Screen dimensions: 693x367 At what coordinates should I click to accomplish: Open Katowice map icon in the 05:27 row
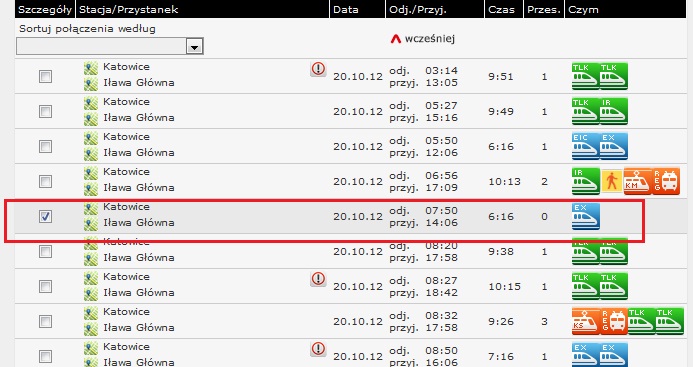(x=91, y=103)
